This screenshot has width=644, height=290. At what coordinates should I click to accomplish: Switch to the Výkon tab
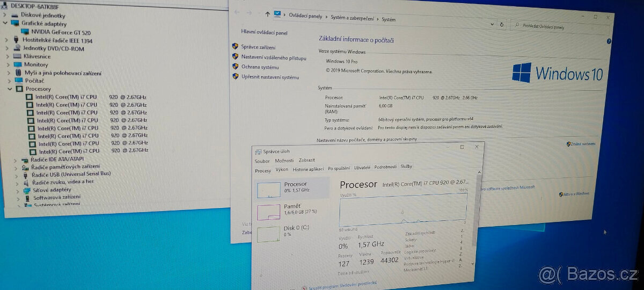(282, 169)
